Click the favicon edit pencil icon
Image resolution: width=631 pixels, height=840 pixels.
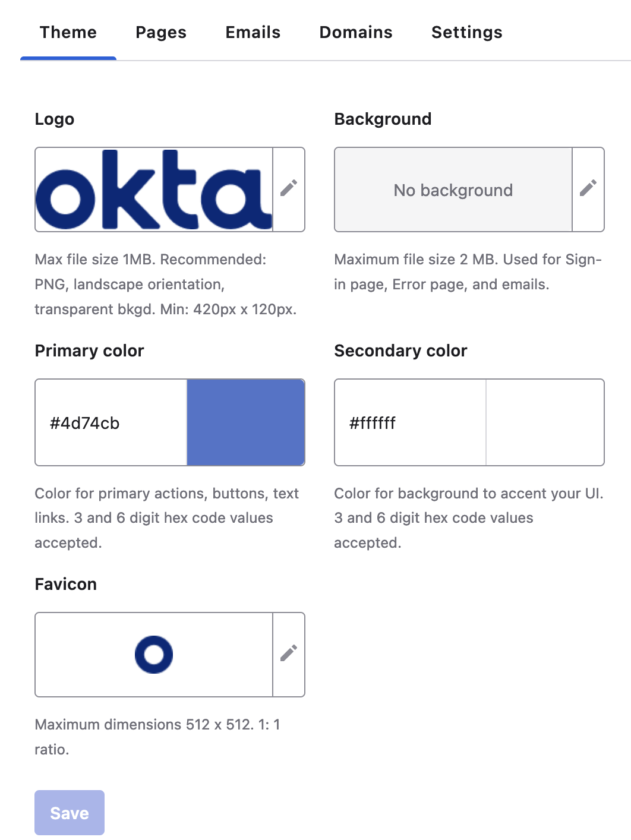click(289, 654)
